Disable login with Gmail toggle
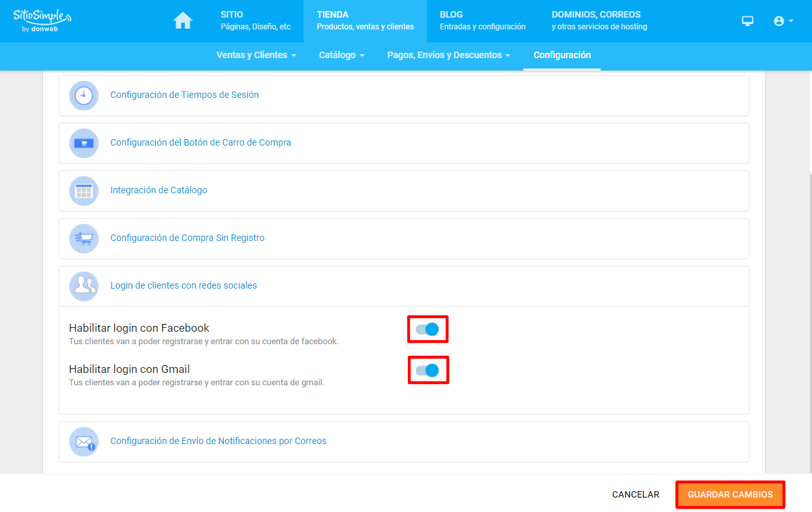The height and width of the screenshot is (512, 812). click(428, 370)
